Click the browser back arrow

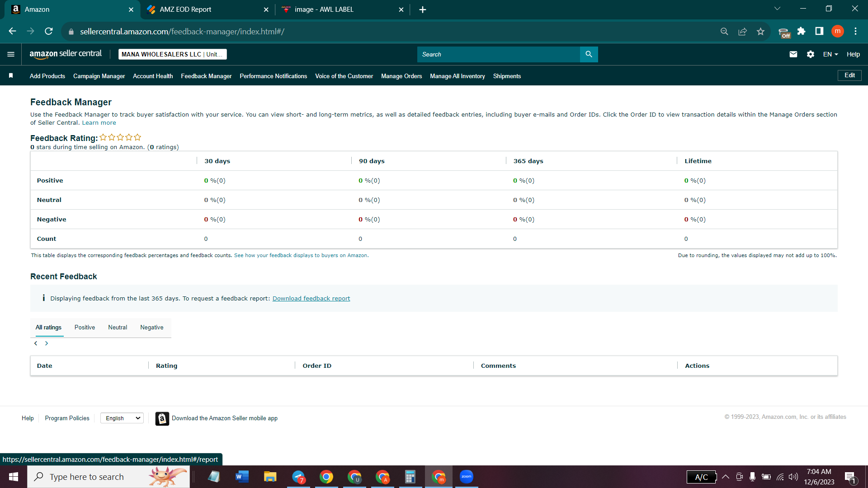pos(12,31)
